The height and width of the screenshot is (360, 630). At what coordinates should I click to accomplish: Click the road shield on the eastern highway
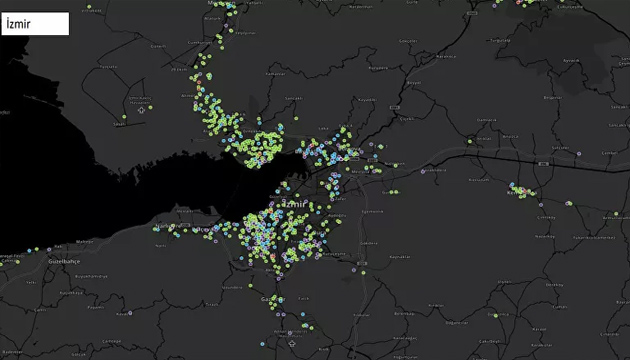click(x=544, y=164)
